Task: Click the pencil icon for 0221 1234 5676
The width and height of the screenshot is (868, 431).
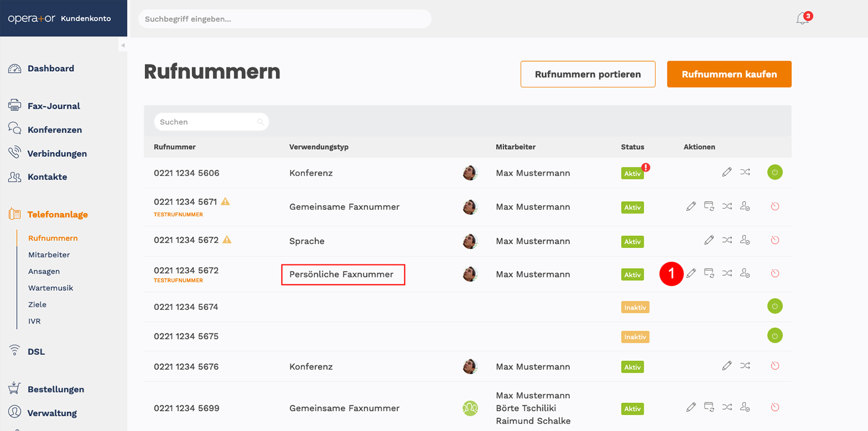Action: pos(727,366)
